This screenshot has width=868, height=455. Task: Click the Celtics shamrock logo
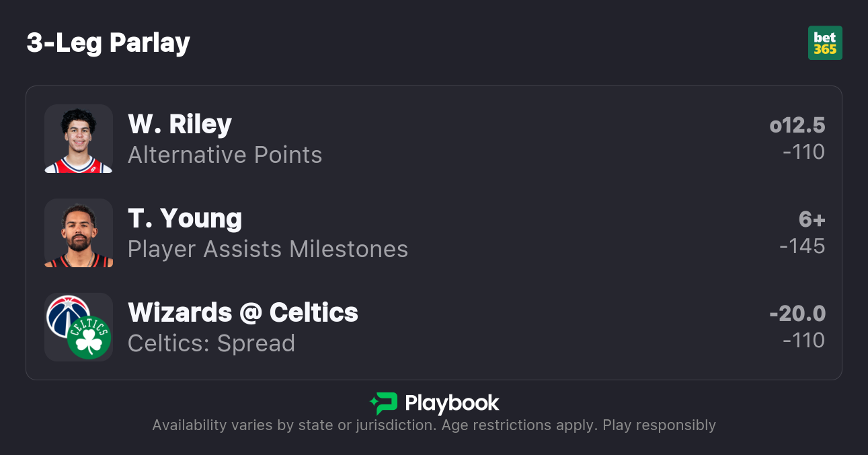(89, 338)
